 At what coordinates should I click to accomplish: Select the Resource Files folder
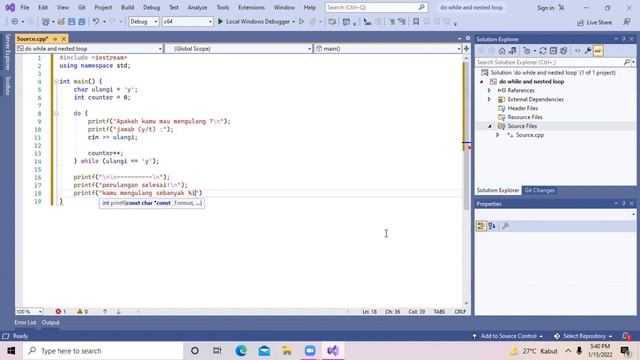(x=524, y=117)
